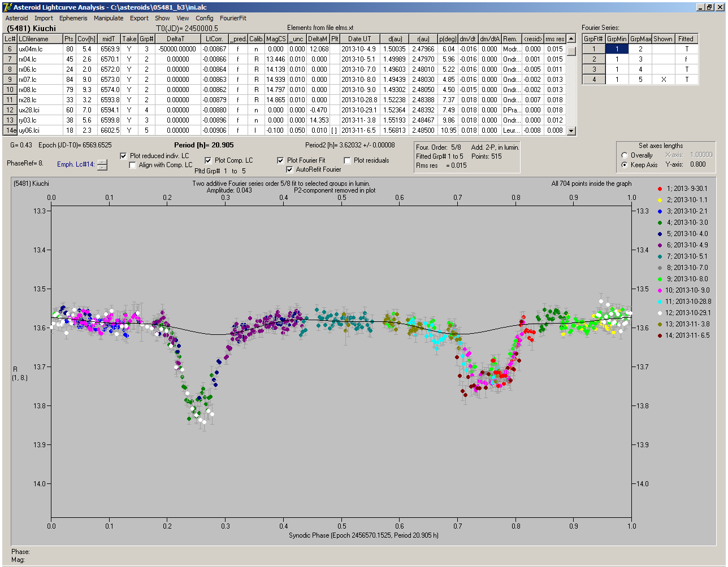The height and width of the screenshot is (567, 728).
Task: Click the Synodic Phase axis label
Action: (x=363, y=535)
